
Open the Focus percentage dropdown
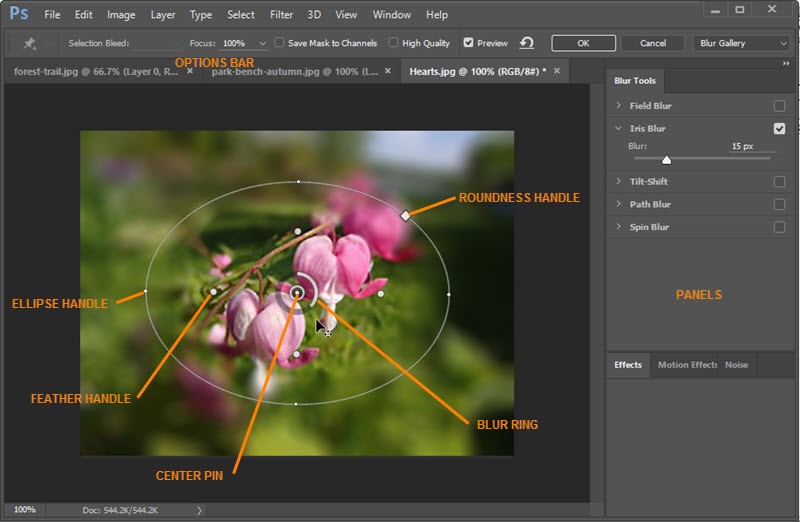point(262,43)
